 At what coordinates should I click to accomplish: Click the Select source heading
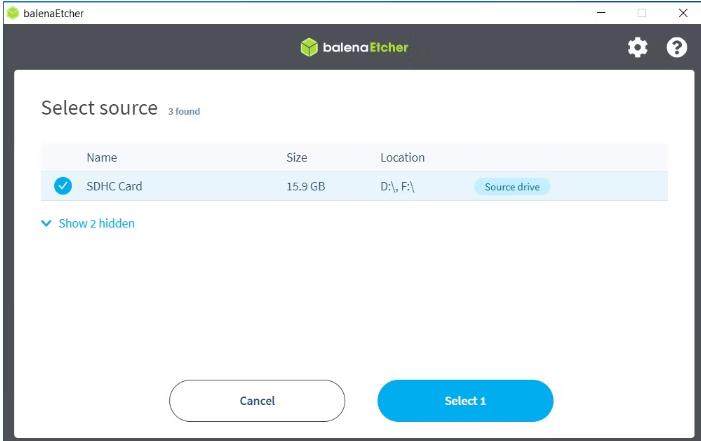tap(99, 108)
